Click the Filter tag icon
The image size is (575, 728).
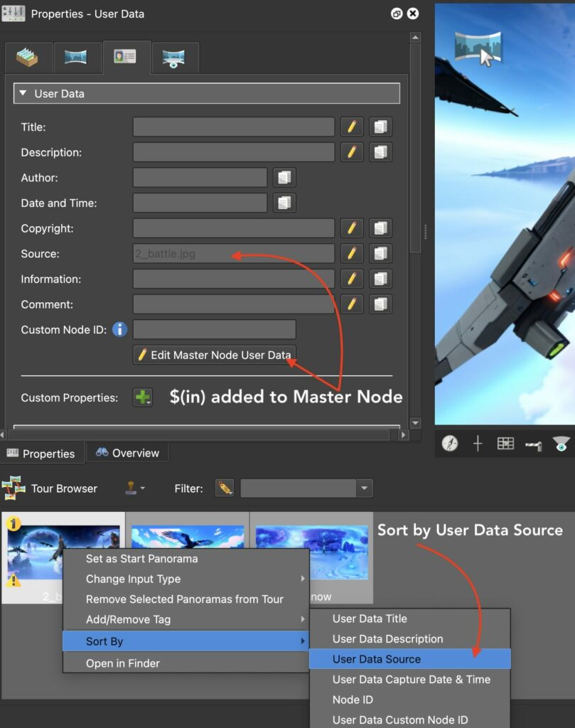225,488
